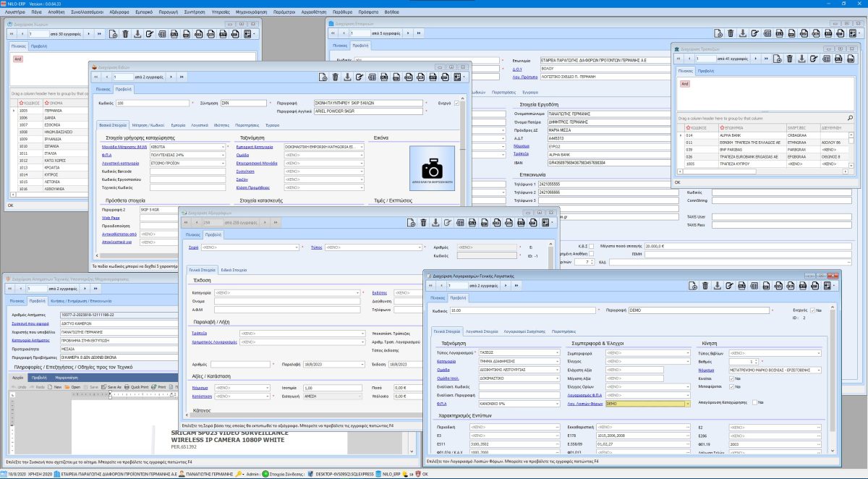
Task: Open the highlighted Λογ. Λοιπών Φόρων dropdown
Action: (686, 404)
